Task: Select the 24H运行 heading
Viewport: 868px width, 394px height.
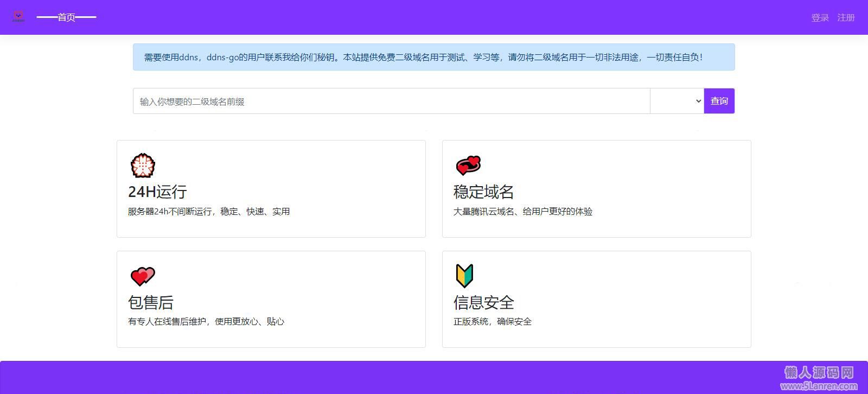Action: pos(157,192)
